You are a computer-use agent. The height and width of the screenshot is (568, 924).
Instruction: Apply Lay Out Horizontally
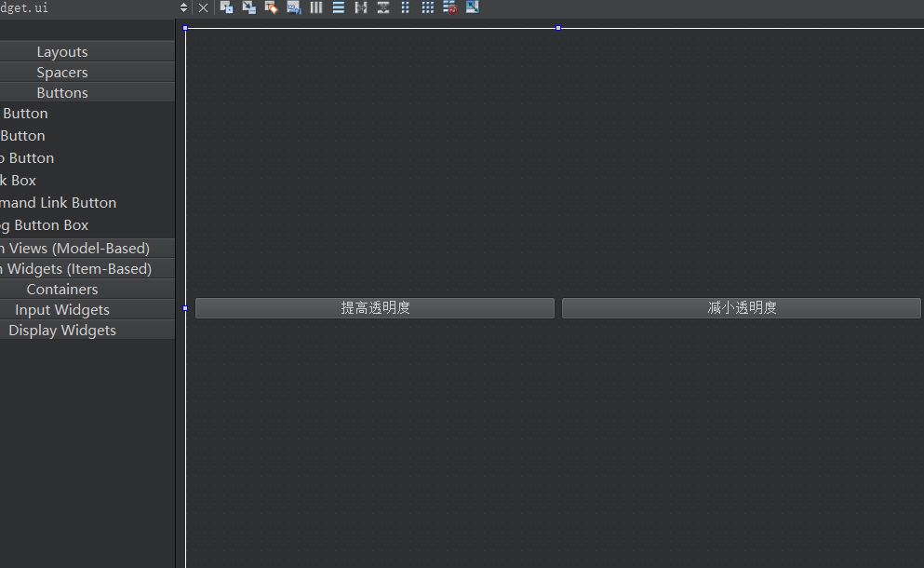(x=316, y=7)
